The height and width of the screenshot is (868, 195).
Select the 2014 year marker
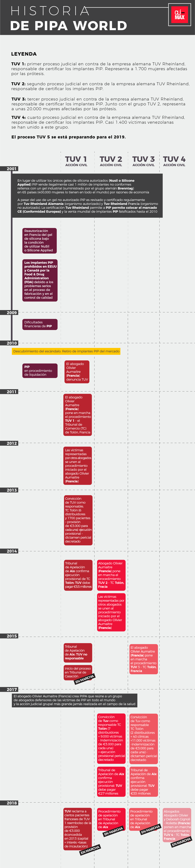(9, 551)
